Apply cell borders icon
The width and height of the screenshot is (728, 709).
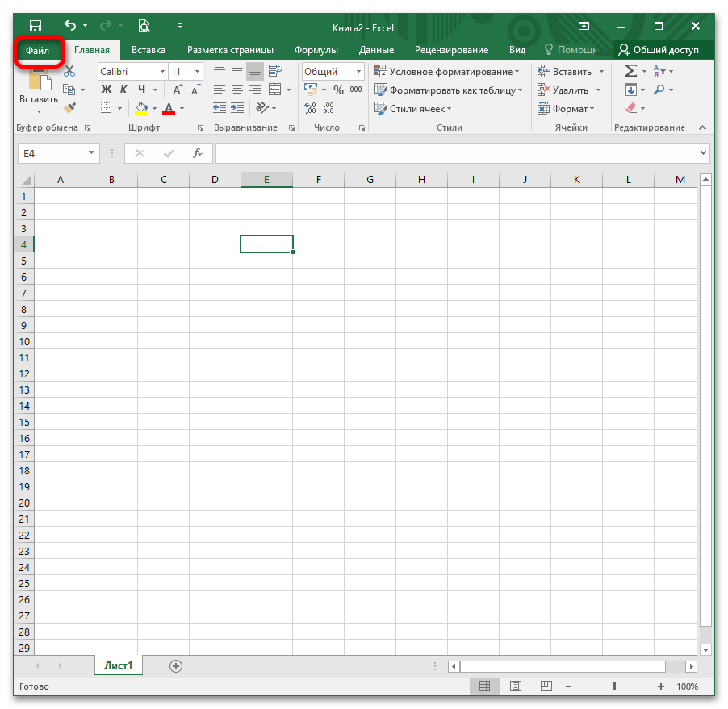(x=107, y=108)
